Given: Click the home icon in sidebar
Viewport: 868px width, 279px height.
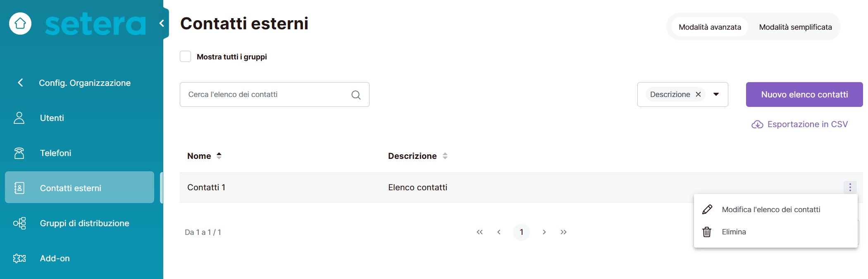Looking at the screenshot, I should tap(20, 24).
